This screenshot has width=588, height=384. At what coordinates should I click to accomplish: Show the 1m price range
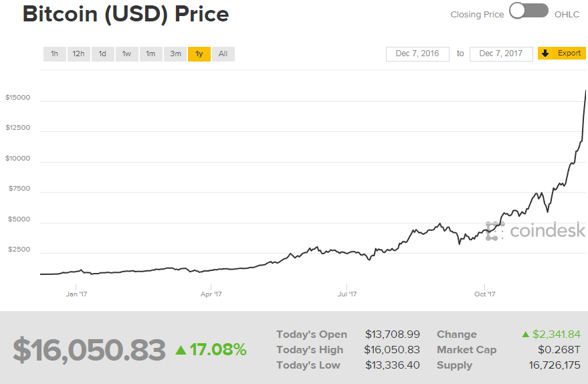(151, 54)
